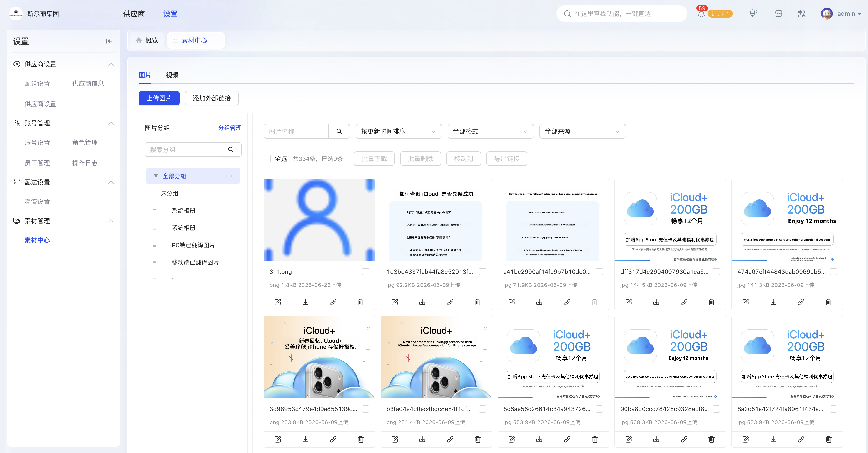This screenshot has height=453, width=868.
Task: Delete the 3-1.png image
Action: click(x=361, y=302)
